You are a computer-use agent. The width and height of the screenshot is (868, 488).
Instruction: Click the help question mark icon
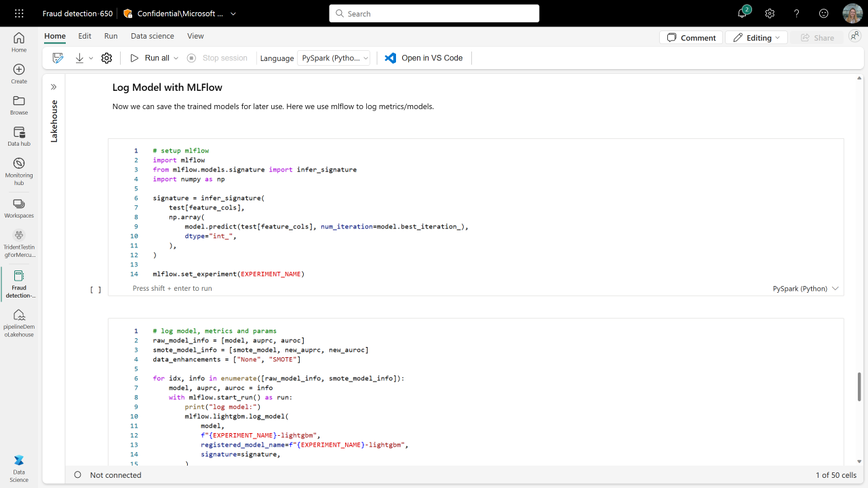tap(797, 14)
